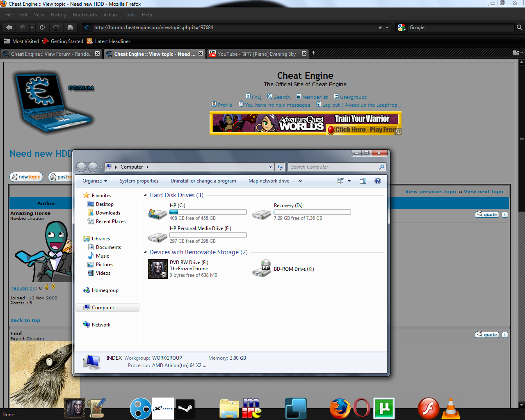Switch to the YouTube Evening Sky tab

click(256, 54)
